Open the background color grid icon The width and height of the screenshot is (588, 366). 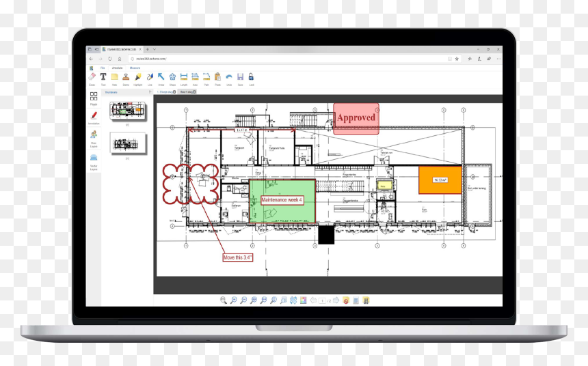(x=304, y=300)
